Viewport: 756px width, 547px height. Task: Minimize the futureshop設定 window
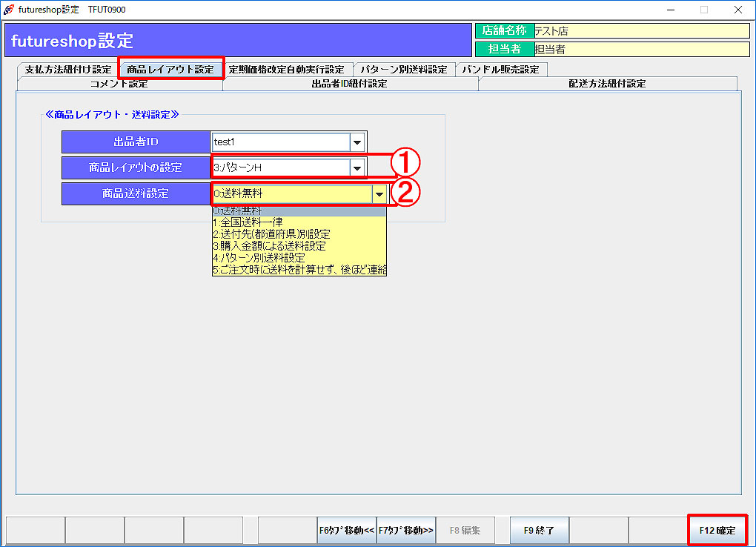(x=671, y=10)
